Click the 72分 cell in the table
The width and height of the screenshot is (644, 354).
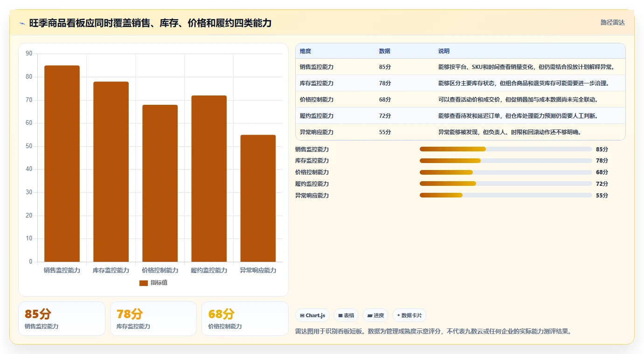tap(385, 116)
